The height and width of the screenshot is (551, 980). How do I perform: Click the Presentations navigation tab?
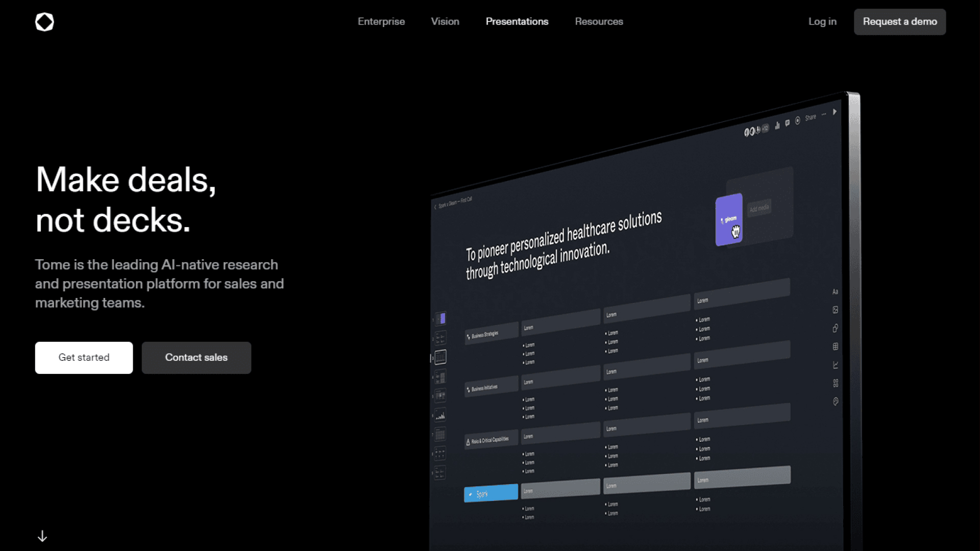coord(517,21)
